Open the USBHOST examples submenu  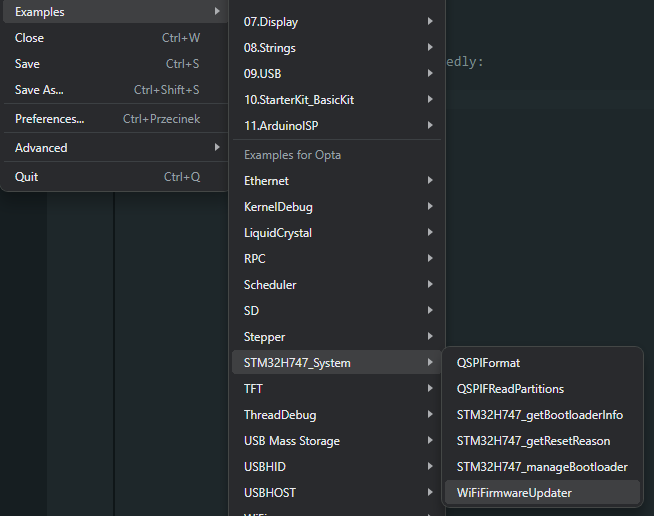coord(337,493)
